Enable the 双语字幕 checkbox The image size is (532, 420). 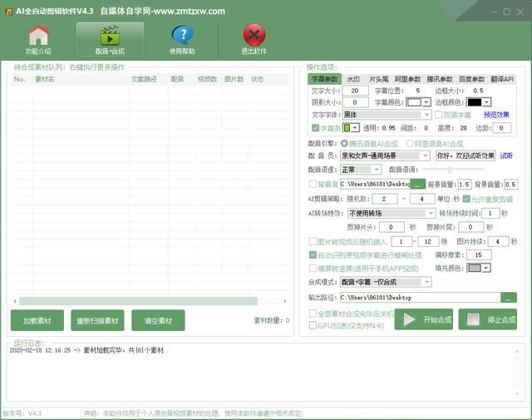(x=438, y=115)
